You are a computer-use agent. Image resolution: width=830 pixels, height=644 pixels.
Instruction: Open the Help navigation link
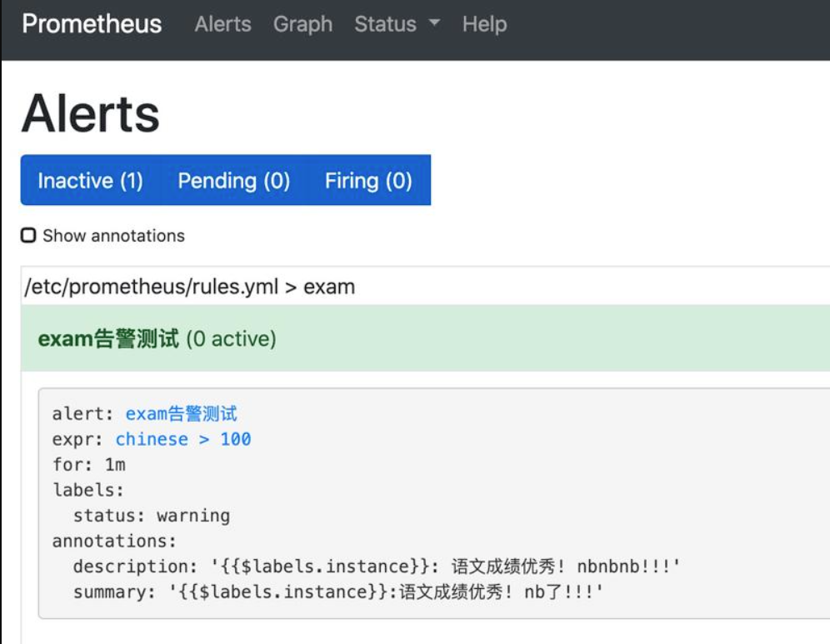click(484, 24)
